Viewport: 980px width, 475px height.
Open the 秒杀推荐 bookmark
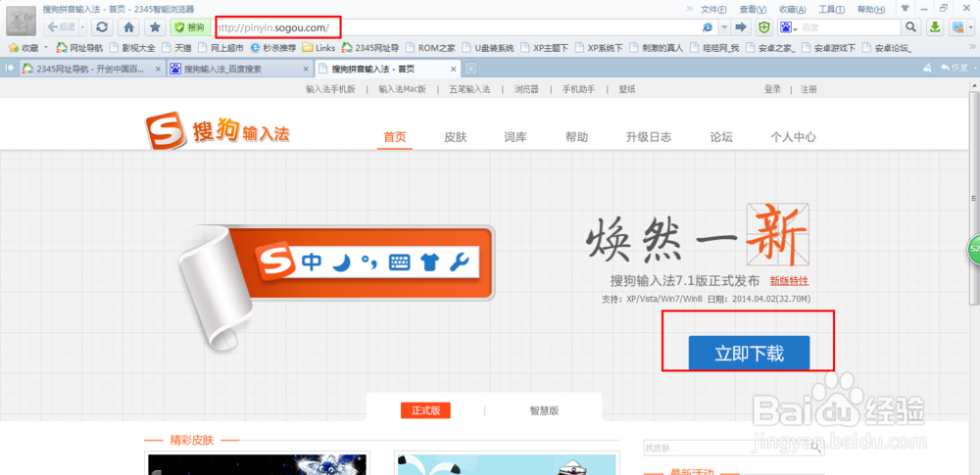[x=273, y=47]
